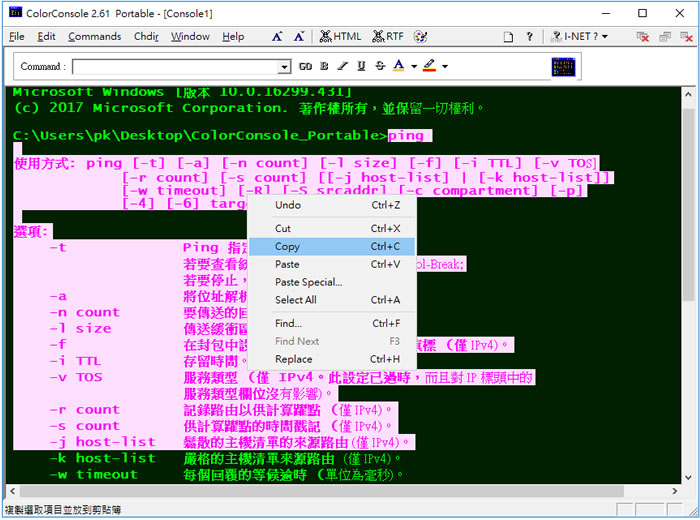This screenshot has width=700, height=520.
Task: Toggle italic text formatting
Action: pyautogui.click(x=342, y=67)
